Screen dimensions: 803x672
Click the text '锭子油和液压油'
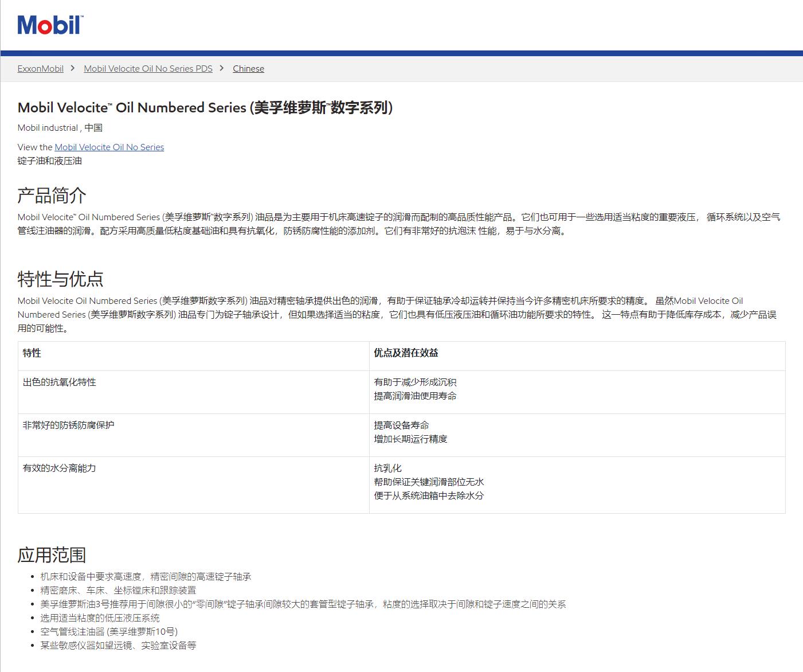50,161
